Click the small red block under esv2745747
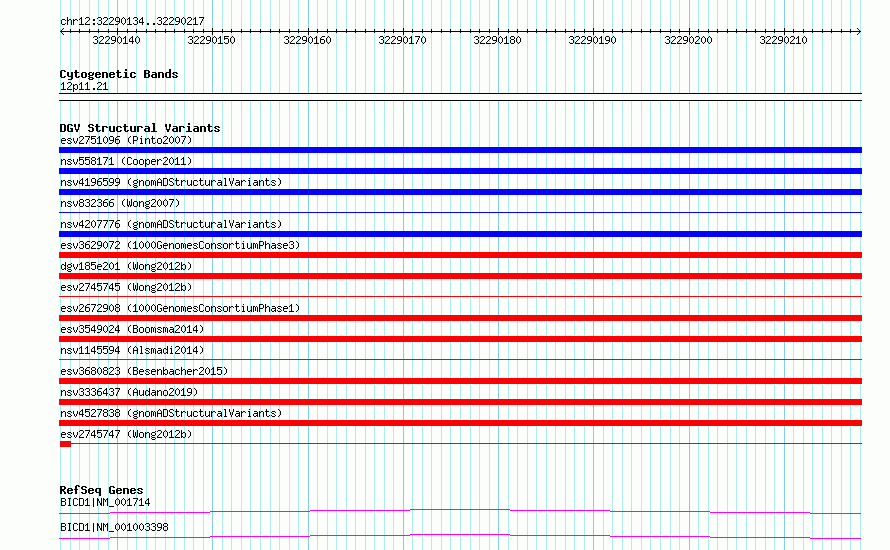Viewport: 890px width, 550px height. click(x=65, y=444)
